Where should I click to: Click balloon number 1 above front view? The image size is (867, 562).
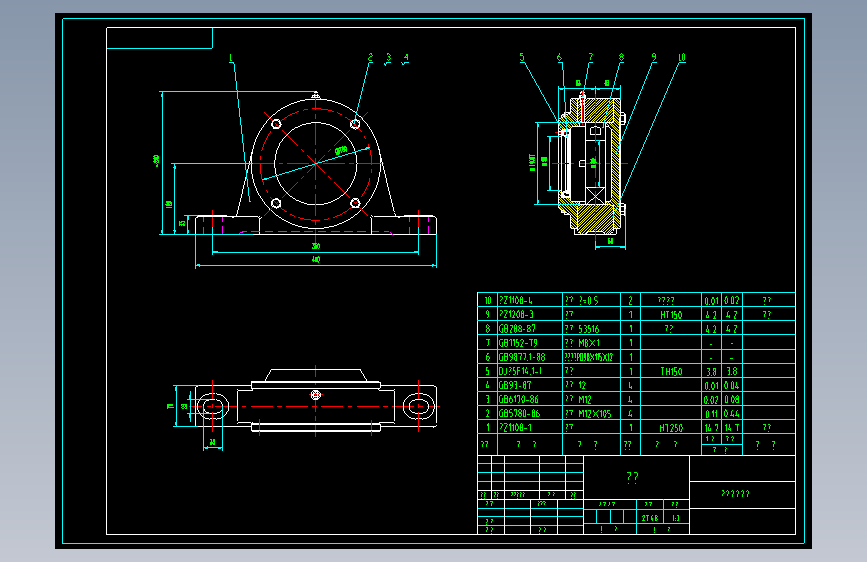[x=231, y=58]
